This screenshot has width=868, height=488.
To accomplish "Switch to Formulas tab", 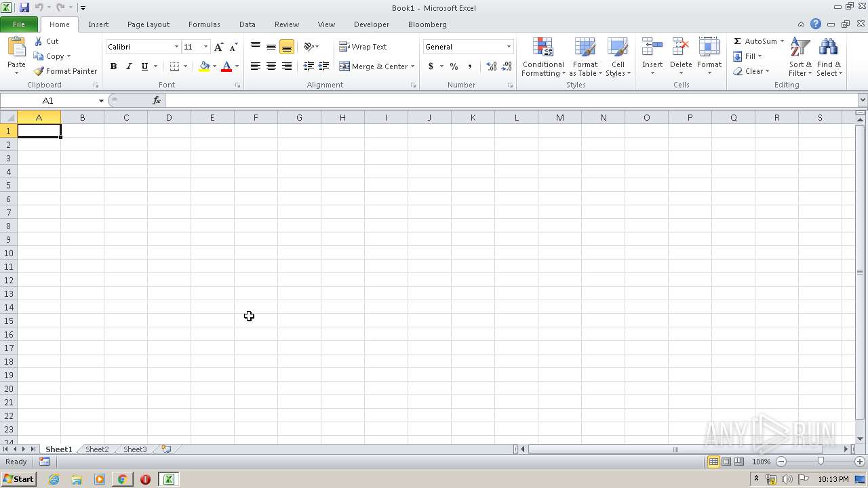I will tap(204, 24).
